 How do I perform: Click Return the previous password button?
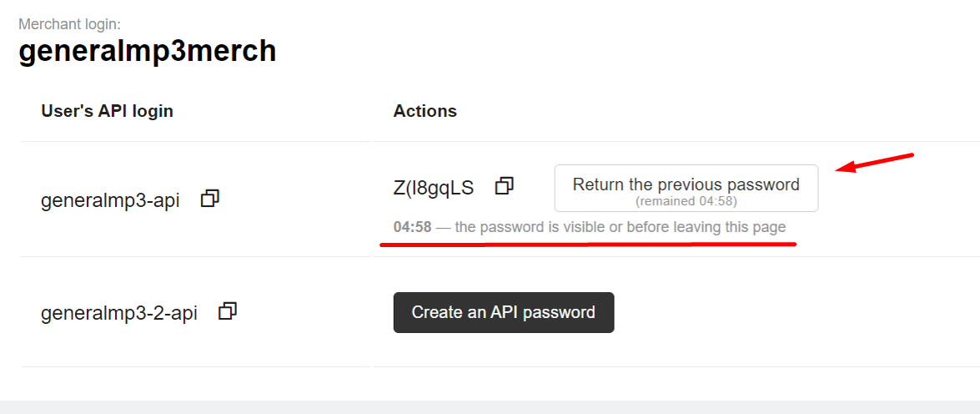686,189
